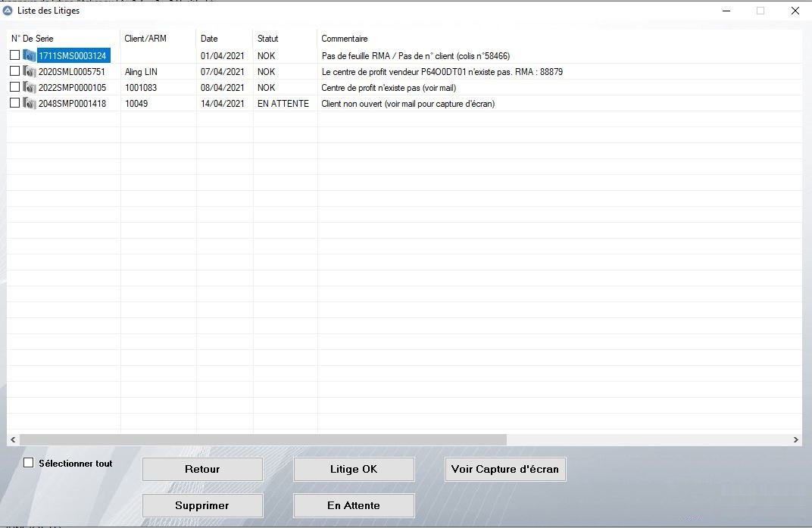Click the camera icon beside 2022SMP0000105
Viewport: 812px width, 528px height.
coord(30,88)
